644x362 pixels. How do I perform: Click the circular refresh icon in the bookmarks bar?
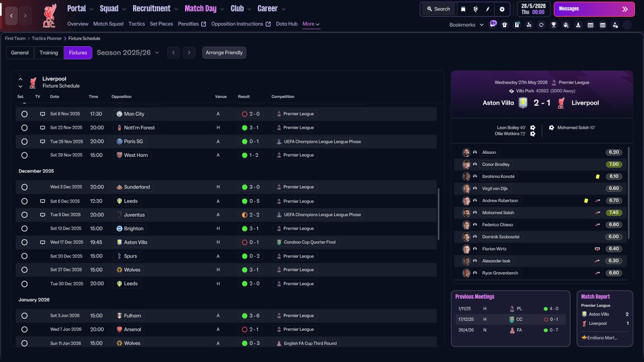pyautogui.click(x=541, y=25)
